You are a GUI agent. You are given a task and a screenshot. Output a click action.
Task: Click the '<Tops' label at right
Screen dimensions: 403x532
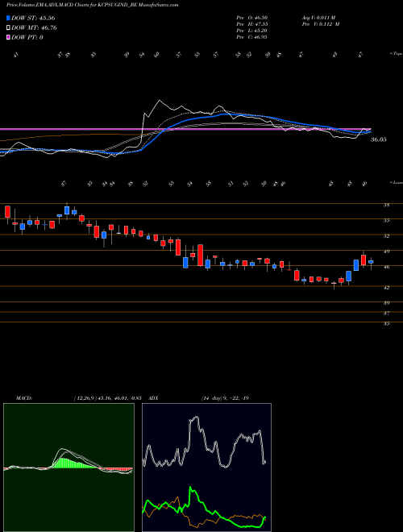click(396, 54)
